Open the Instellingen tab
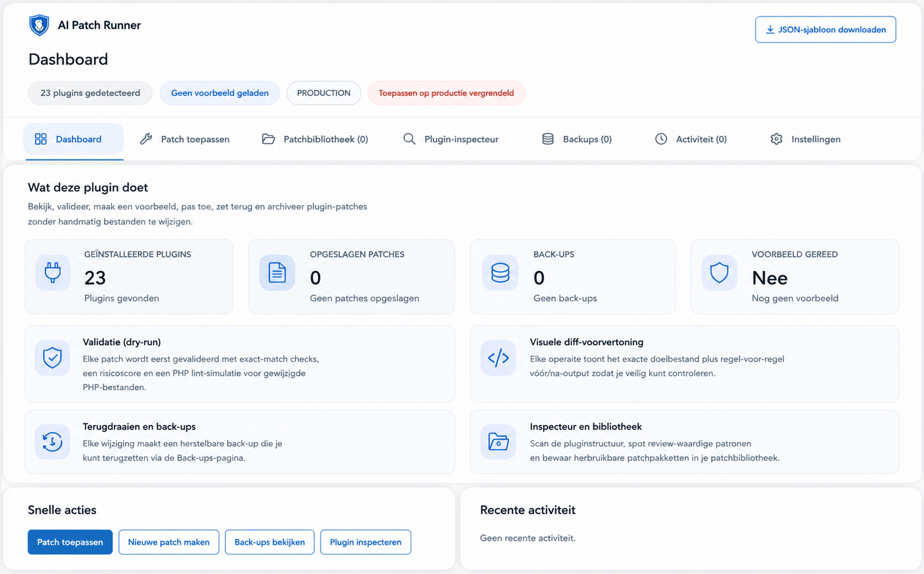The height and width of the screenshot is (574, 924). point(806,139)
